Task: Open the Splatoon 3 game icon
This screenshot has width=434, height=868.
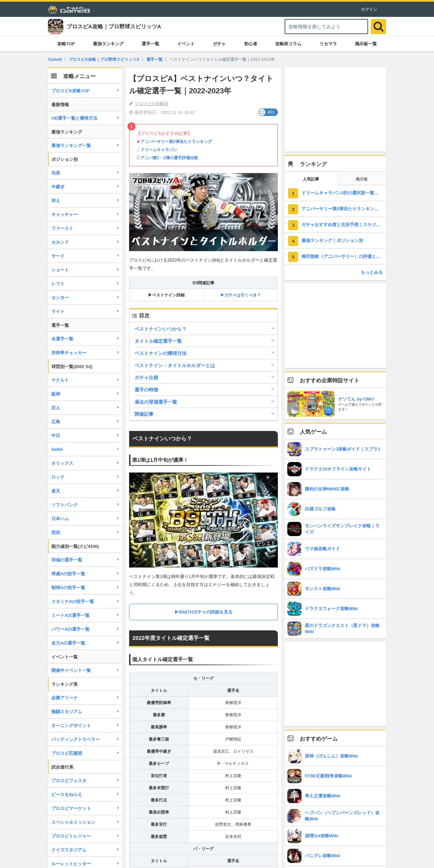Action: [x=294, y=449]
